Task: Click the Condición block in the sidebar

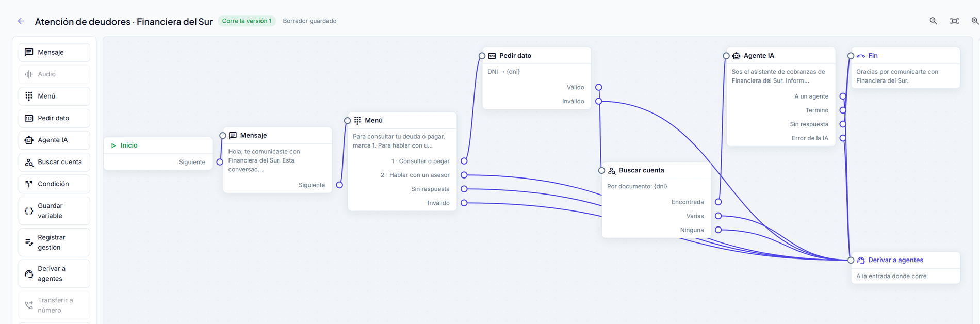Action: (x=54, y=184)
